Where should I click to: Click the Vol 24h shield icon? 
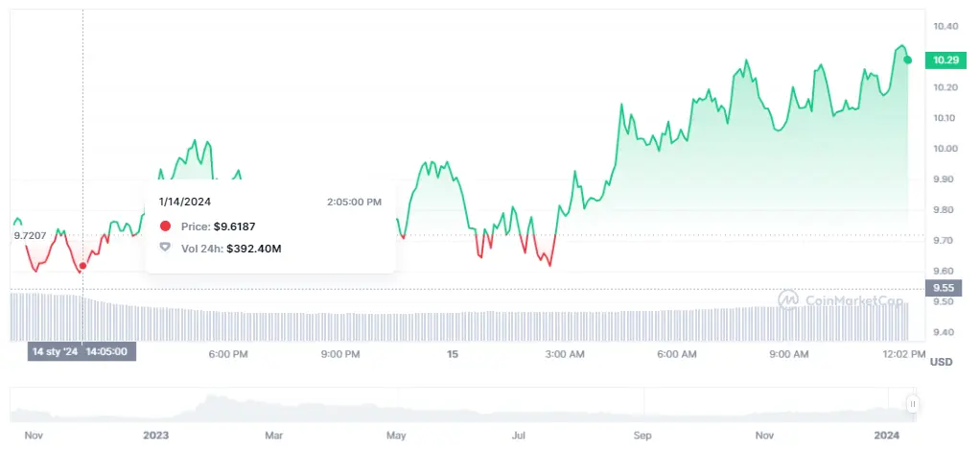[x=165, y=248]
